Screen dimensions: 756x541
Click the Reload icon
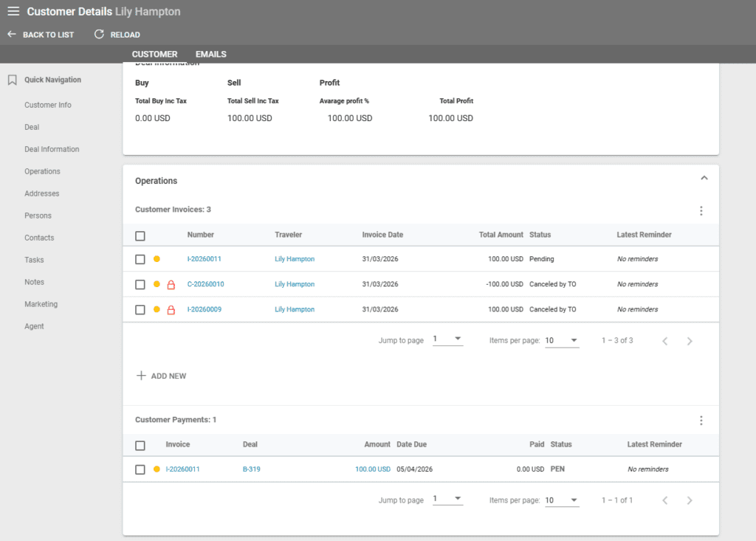100,35
